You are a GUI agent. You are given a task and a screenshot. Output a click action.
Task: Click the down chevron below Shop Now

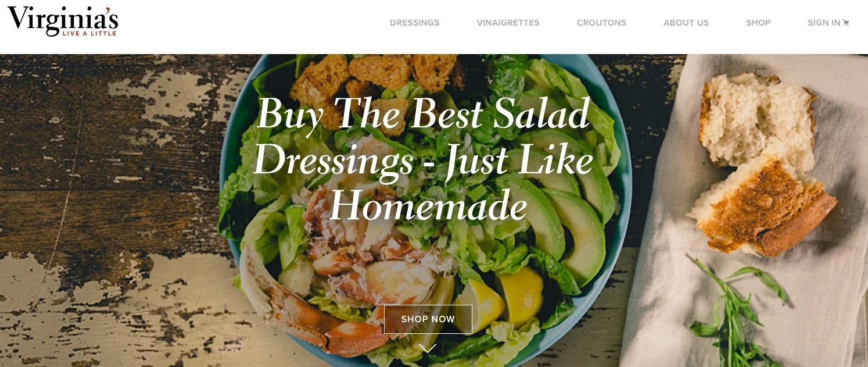click(428, 348)
